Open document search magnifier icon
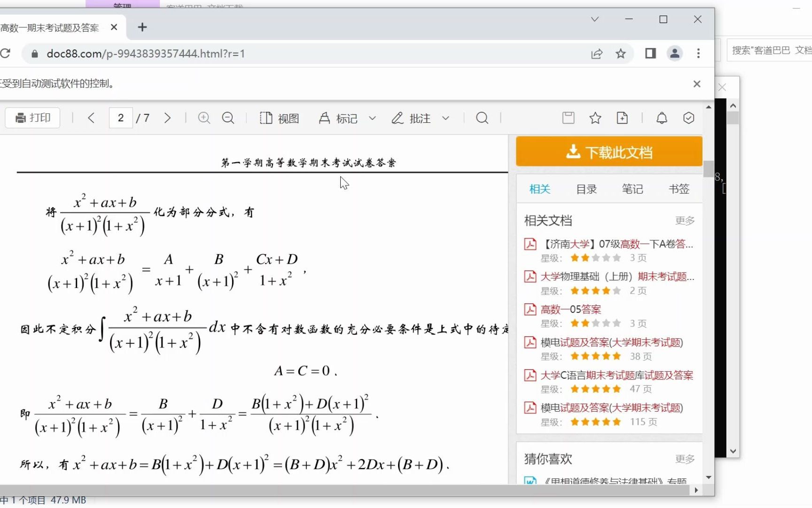 482,118
